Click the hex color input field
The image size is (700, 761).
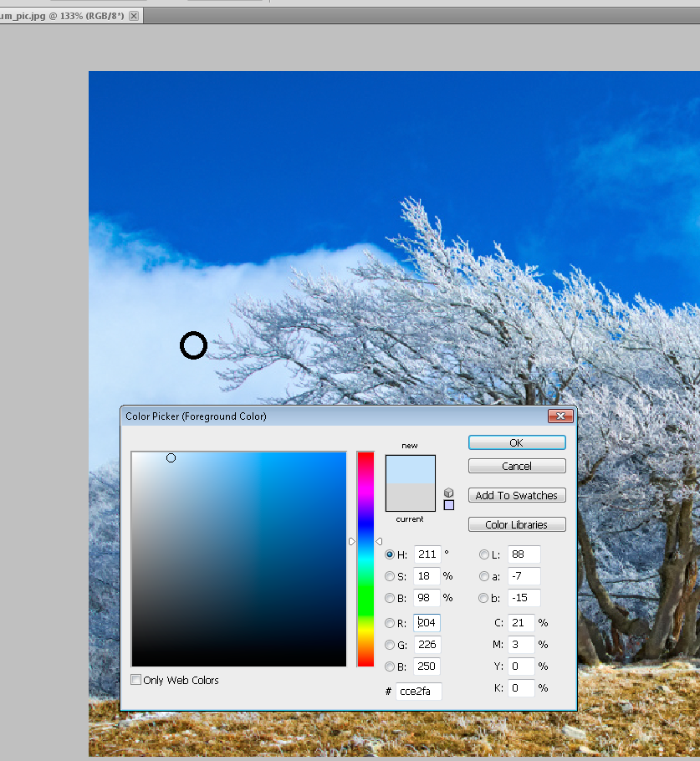point(419,691)
